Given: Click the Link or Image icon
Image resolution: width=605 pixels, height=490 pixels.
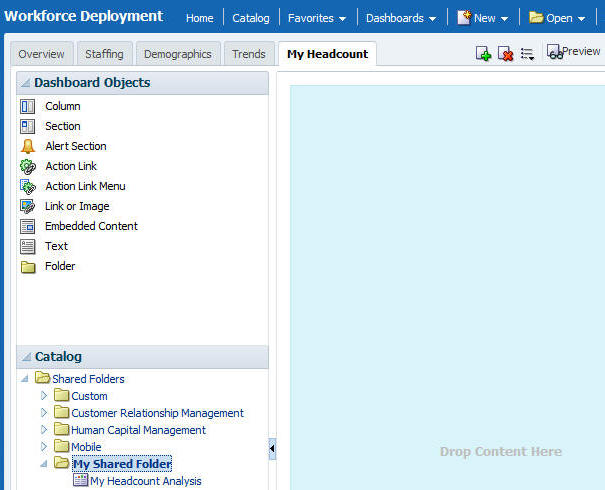Looking at the screenshot, I should [x=27, y=206].
